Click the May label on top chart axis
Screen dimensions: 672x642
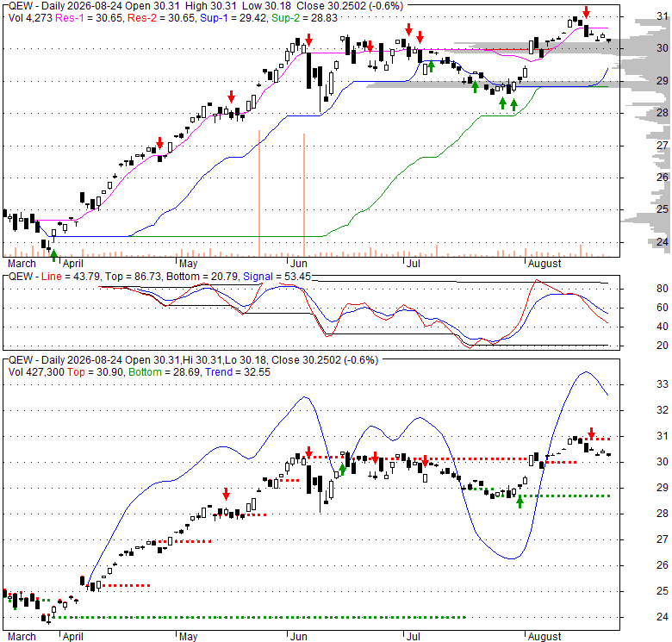pos(188,264)
